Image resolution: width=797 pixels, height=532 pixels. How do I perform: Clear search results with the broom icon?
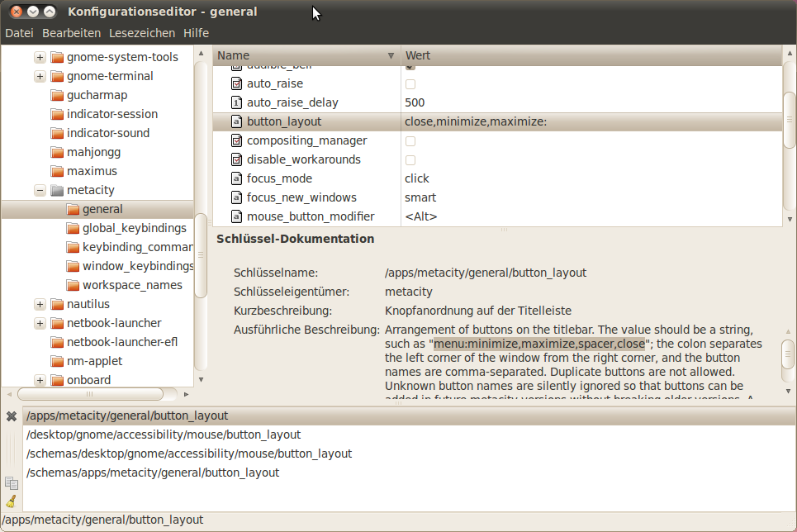[12, 501]
